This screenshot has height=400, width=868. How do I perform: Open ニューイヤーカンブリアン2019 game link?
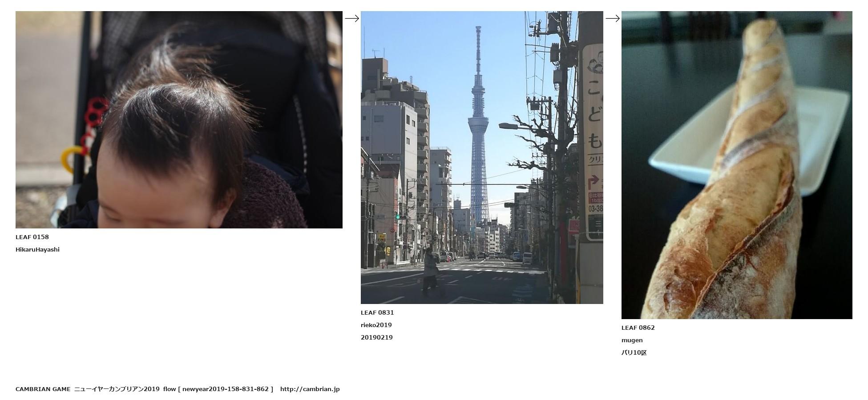pyautogui.click(x=117, y=389)
